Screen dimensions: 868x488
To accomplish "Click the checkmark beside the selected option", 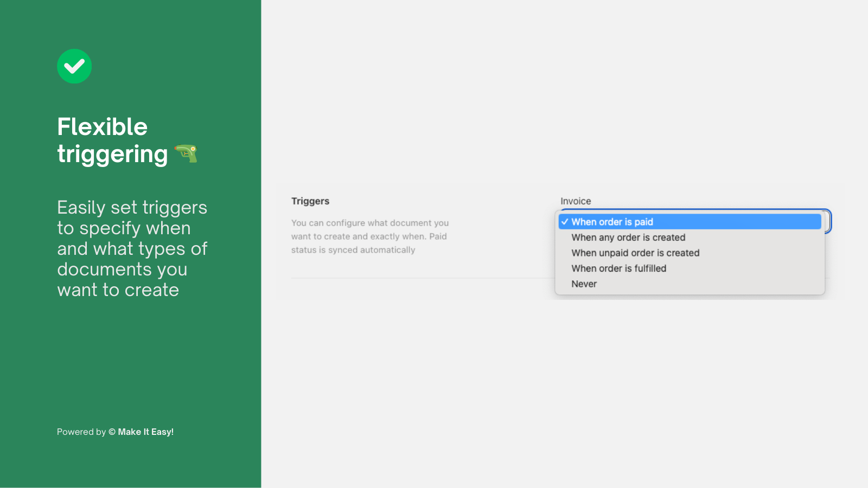I will 565,222.
